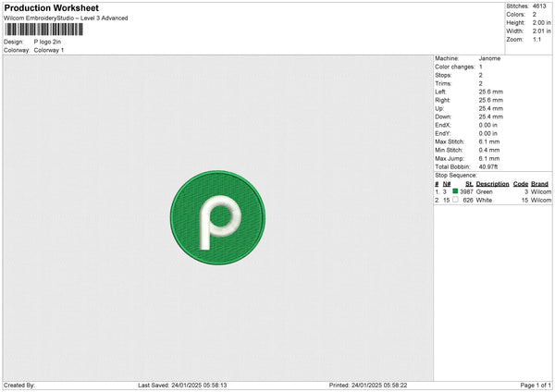The height and width of the screenshot is (392, 555).
Task: Click the Up value 25.4 mm
Action: (x=491, y=108)
